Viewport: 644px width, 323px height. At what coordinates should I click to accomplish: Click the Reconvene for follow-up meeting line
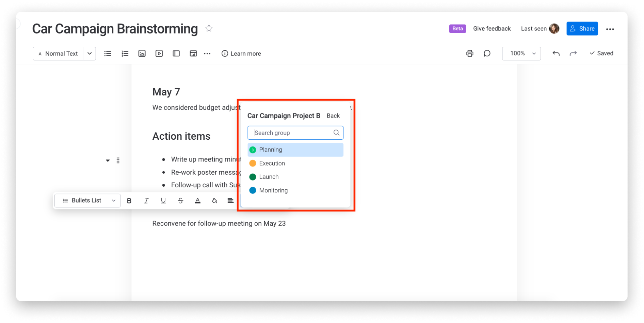pos(219,224)
